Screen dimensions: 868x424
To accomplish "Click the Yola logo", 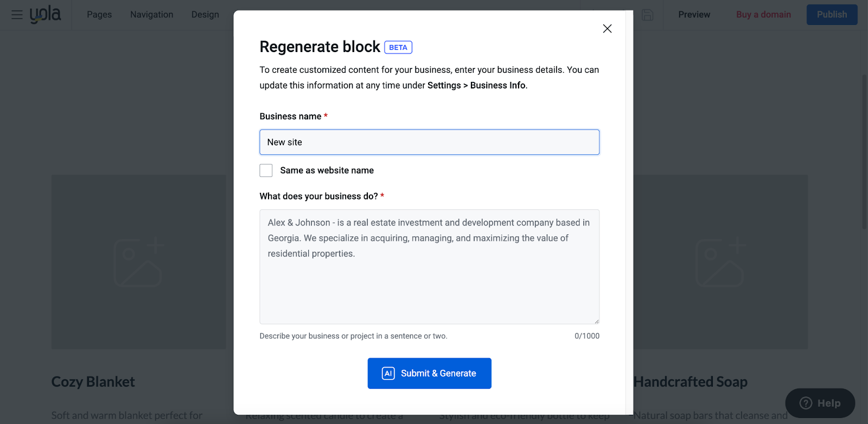I will click(x=46, y=15).
